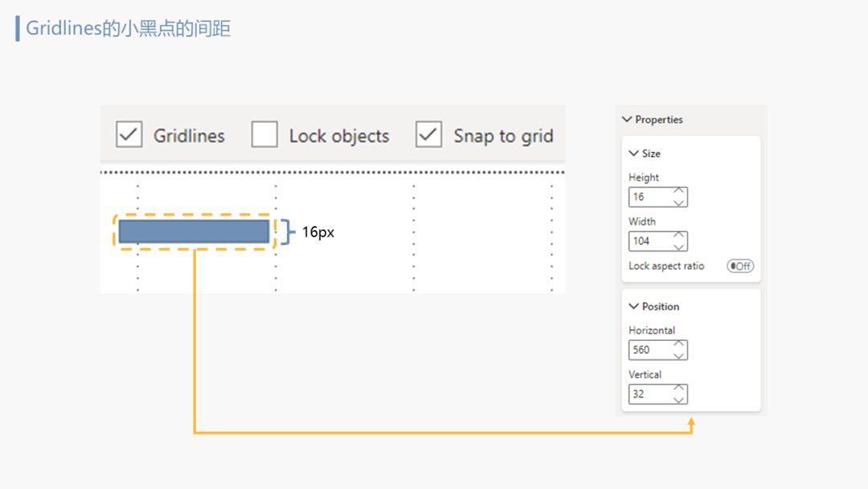Screen dimensions: 868x489
Task: Uncheck the Gridlines checkbox
Action: click(129, 134)
